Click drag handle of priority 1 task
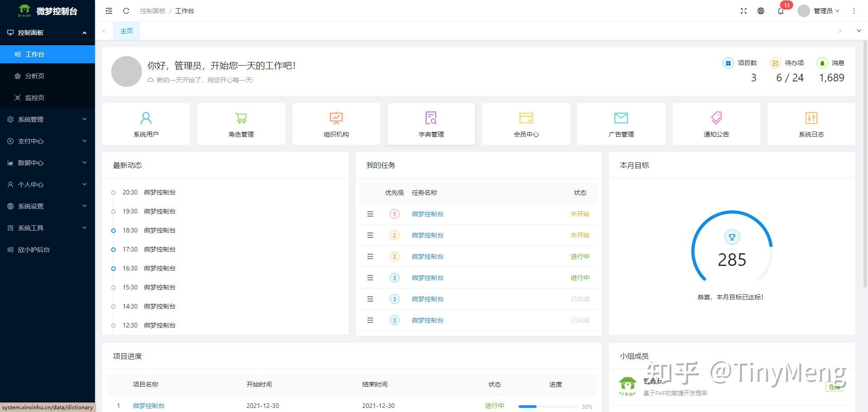The width and height of the screenshot is (868, 412). pos(370,214)
